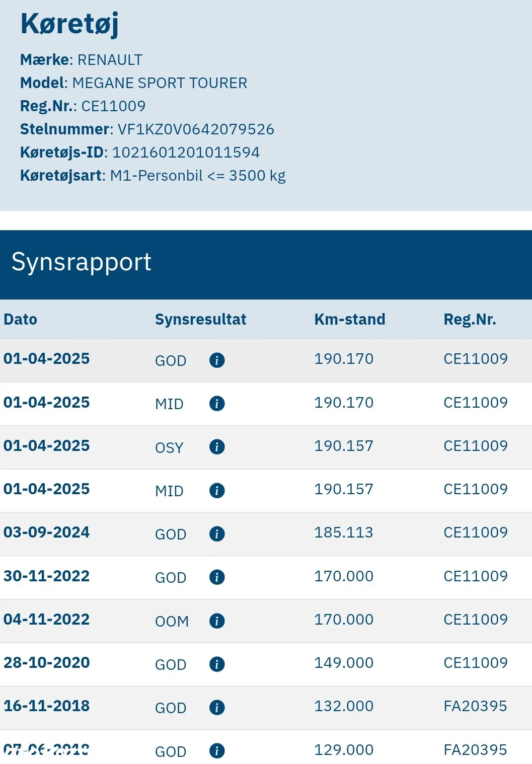
Task: Click info icon beside MID result at 190.157 km
Action: coord(217,491)
